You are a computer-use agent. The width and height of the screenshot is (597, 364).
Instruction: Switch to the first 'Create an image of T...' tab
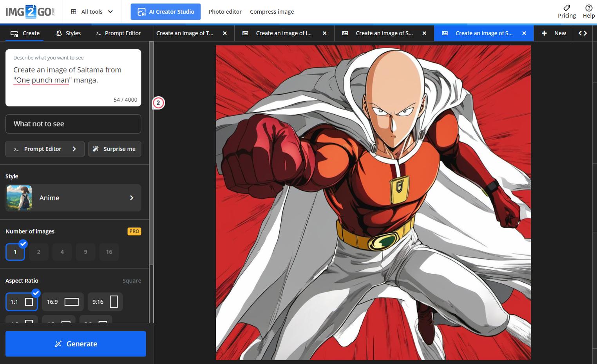[x=185, y=33]
